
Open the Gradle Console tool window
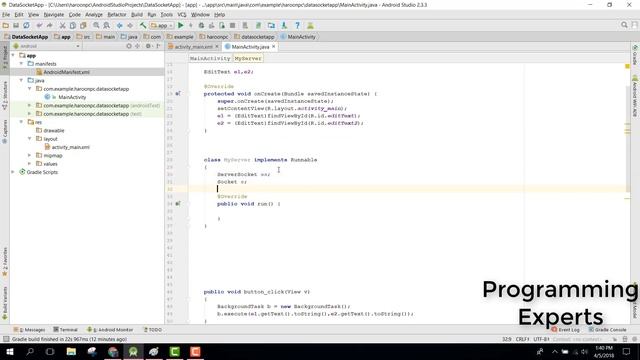coord(607,330)
